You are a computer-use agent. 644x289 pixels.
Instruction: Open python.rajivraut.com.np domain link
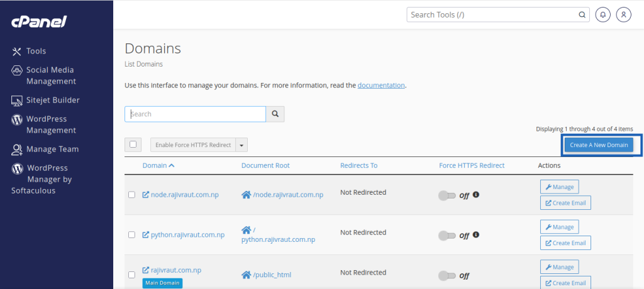(187, 235)
